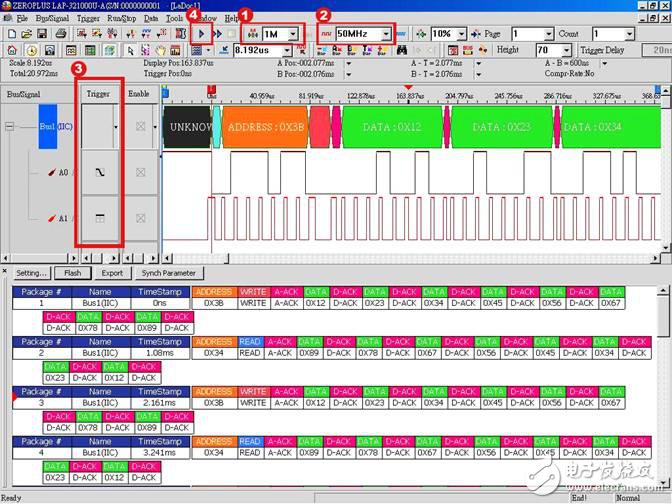This screenshot has height=504, width=672.
Task: Toggle Enable checkbox for signal A0
Action: (141, 172)
